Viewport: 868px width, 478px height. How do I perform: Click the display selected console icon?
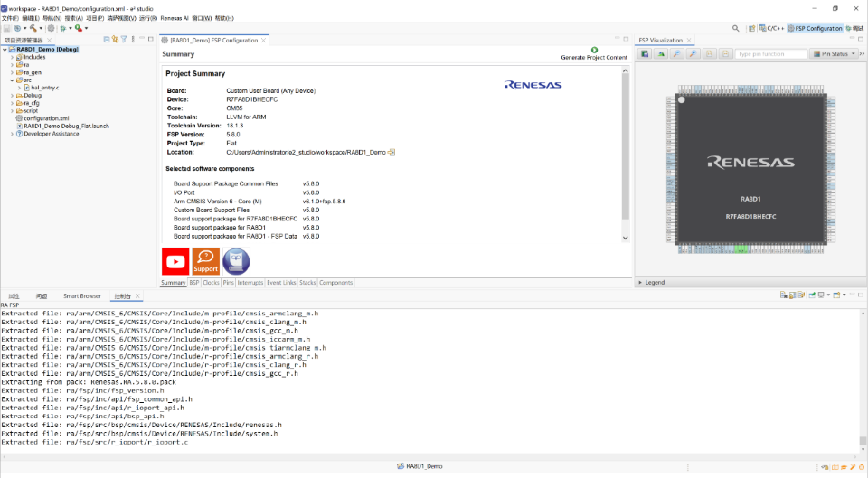coord(822,295)
